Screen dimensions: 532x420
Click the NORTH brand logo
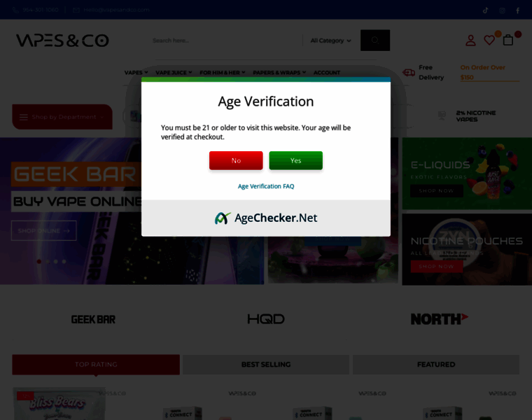click(439, 319)
